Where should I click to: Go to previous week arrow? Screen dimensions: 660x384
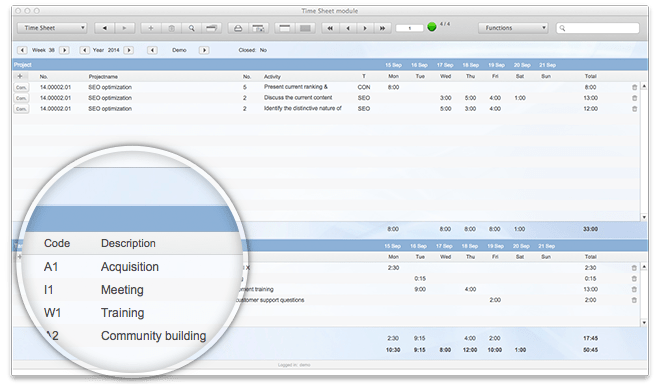[22, 50]
